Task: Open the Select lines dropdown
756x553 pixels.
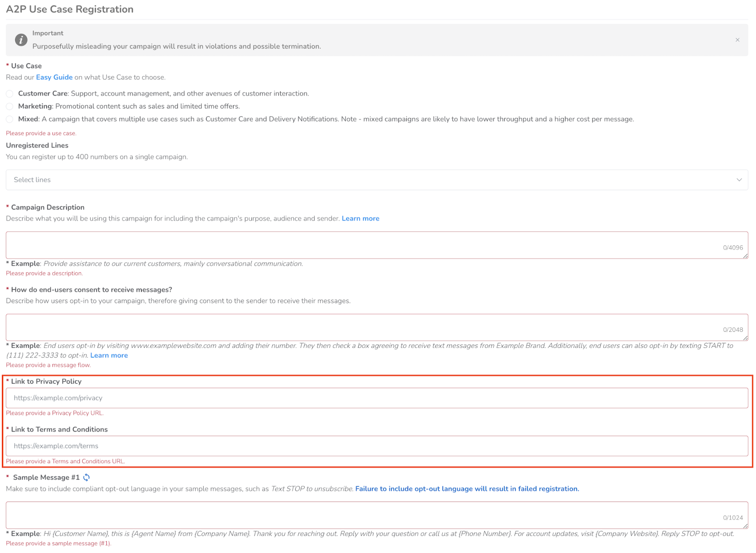Action: 377,180
